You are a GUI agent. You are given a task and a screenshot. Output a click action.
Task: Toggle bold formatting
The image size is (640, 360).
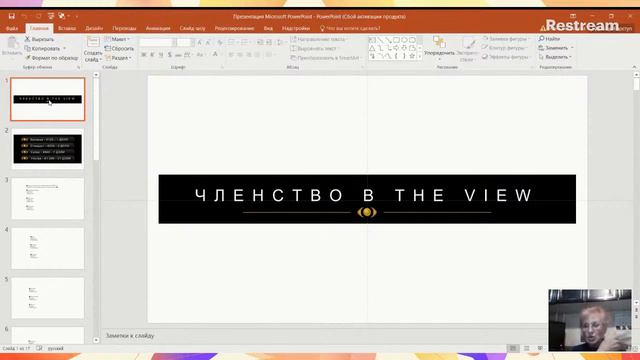pos(144,55)
